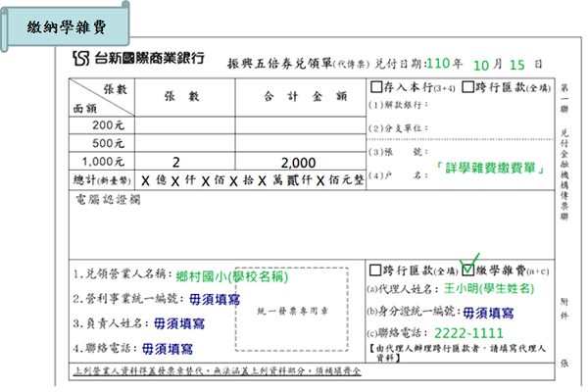Click 毋須填寫 next to 營利事業統一編號
This screenshot has height=392, width=588.
[x=215, y=299]
